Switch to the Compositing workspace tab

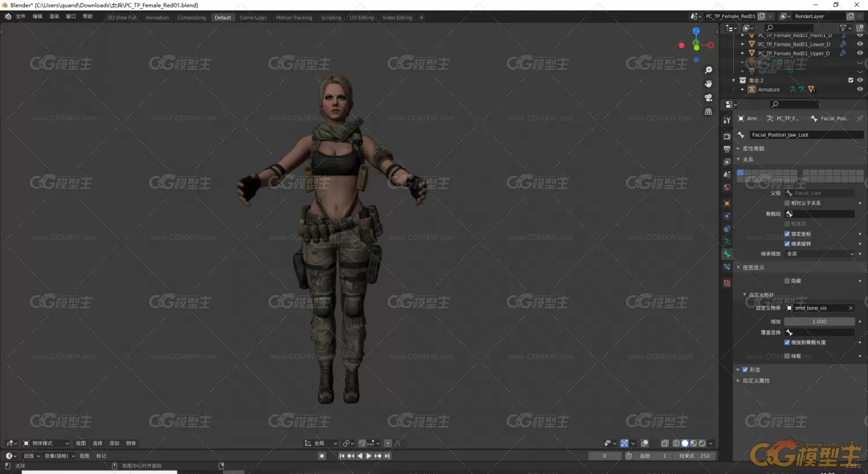192,17
